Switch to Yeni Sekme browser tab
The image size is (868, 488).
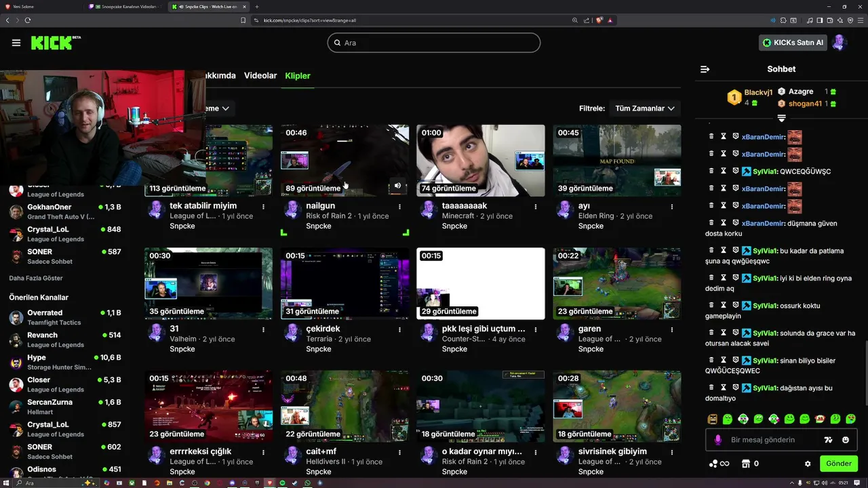(43, 6)
